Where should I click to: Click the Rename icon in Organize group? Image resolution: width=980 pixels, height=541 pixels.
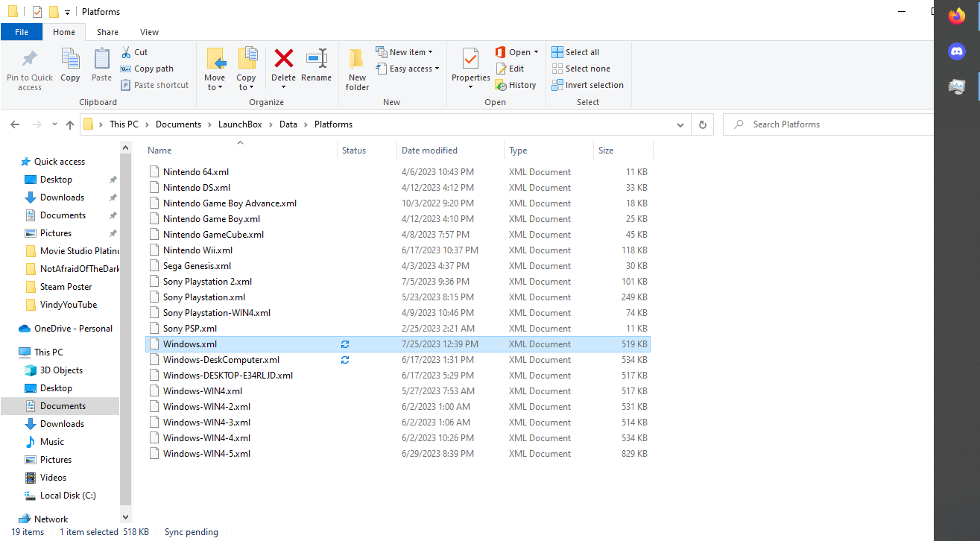(x=317, y=58)
